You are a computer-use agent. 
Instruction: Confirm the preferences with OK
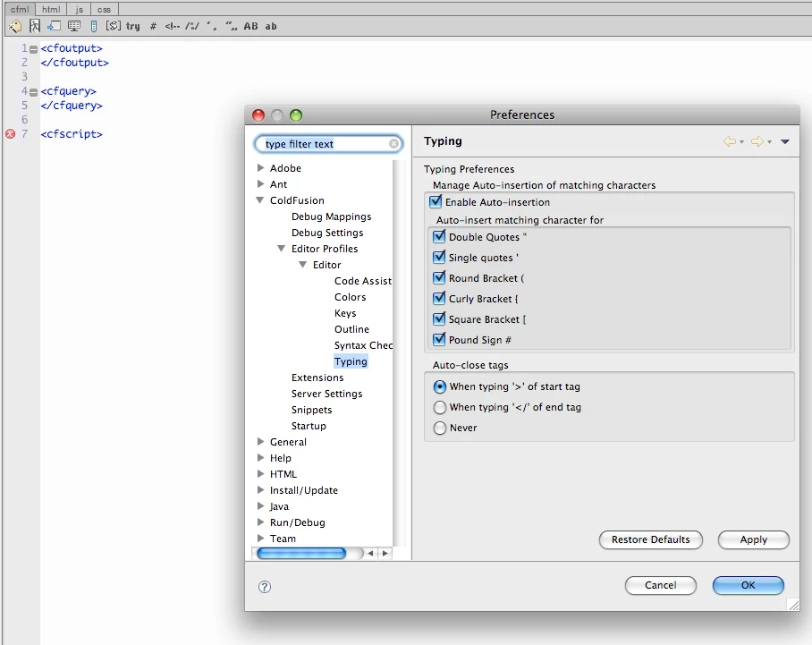[748, 585]
